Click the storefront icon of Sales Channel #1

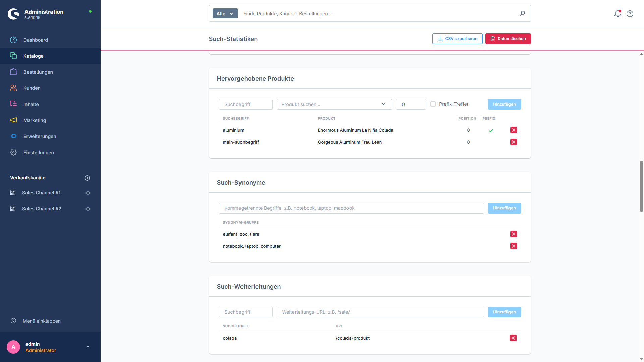pos(13,193)
